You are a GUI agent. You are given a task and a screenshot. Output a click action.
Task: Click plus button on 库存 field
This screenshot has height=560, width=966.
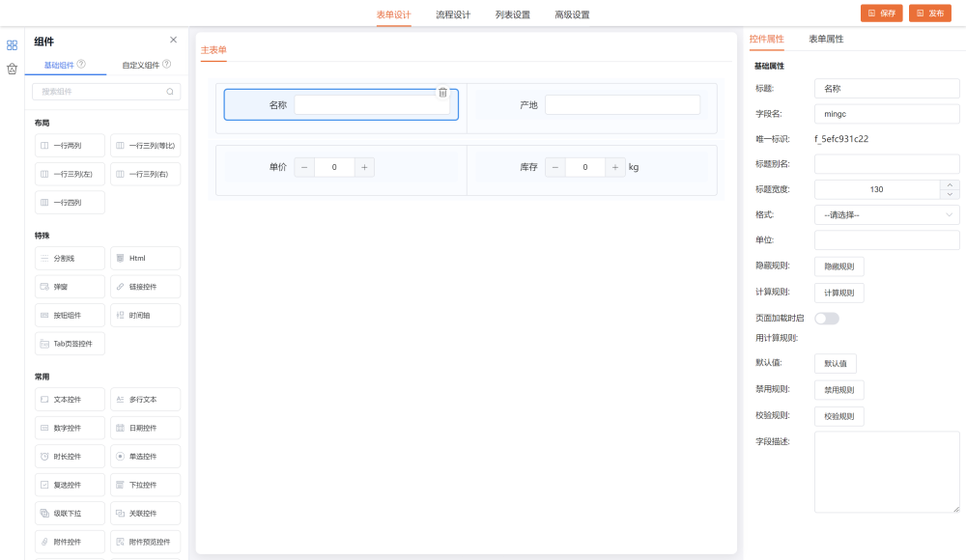615,167
